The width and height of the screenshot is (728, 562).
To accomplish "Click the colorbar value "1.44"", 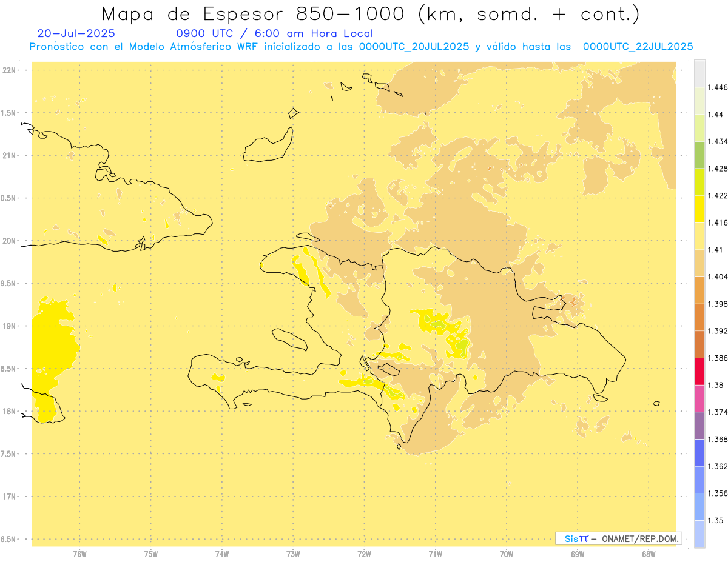I will [715, 115].
